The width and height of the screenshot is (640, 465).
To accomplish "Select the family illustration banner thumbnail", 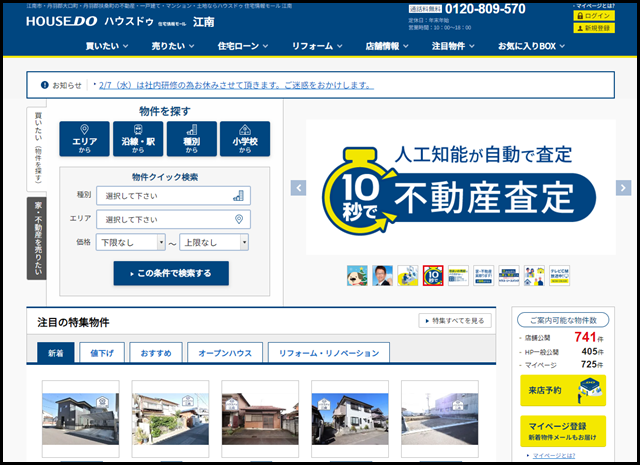I will (534, 276).
